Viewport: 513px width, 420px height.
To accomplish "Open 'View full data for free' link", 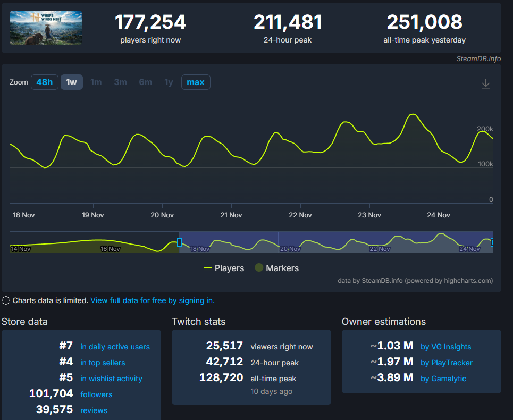I will 153,300.
